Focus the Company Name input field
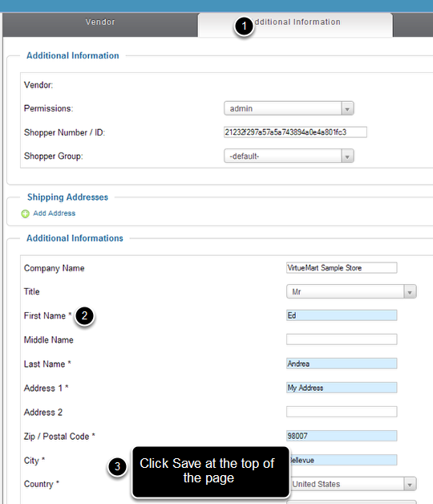 coord(342,268)
